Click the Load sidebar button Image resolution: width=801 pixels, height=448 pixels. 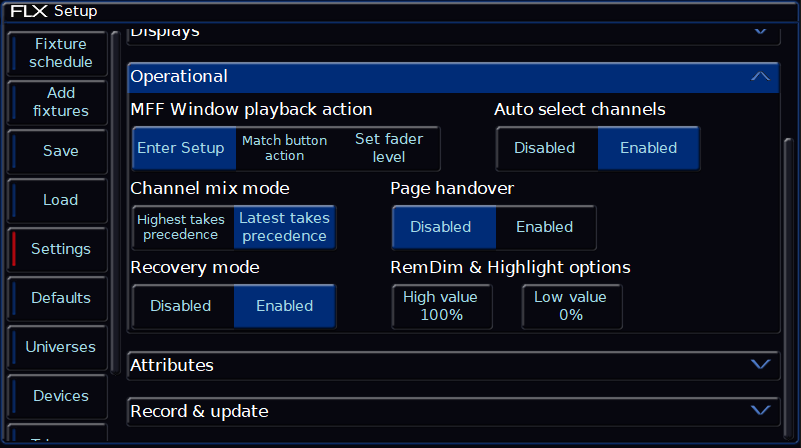coord(58,200)
